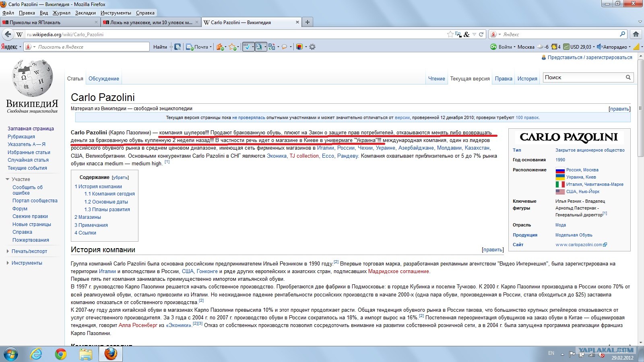
Task: Open the История tab of the article
Action: [527, 79]
